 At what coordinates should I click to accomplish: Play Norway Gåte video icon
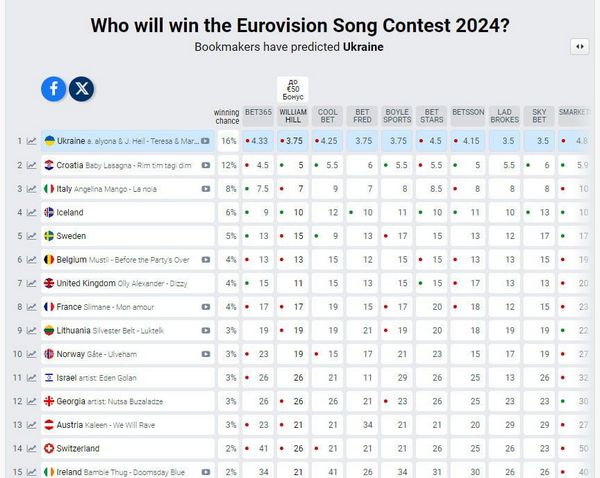click(x=206, y=354)
